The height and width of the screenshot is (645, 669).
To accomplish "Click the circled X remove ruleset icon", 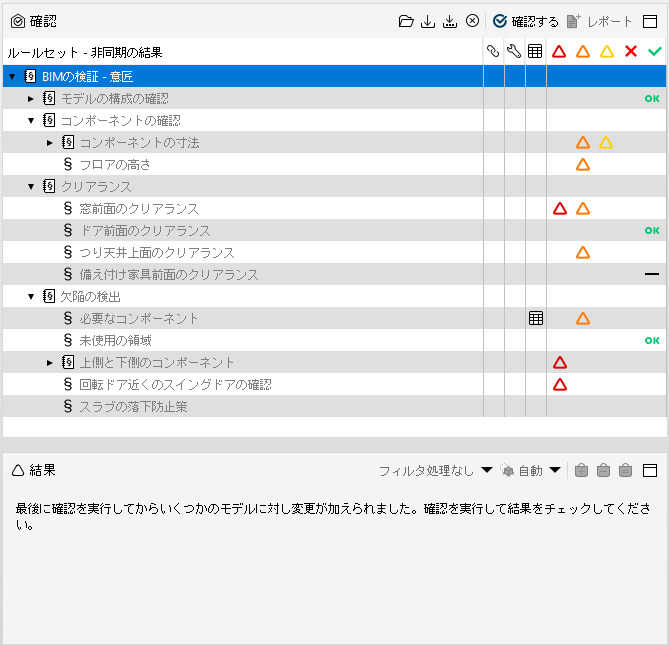I will pos(472,20).
